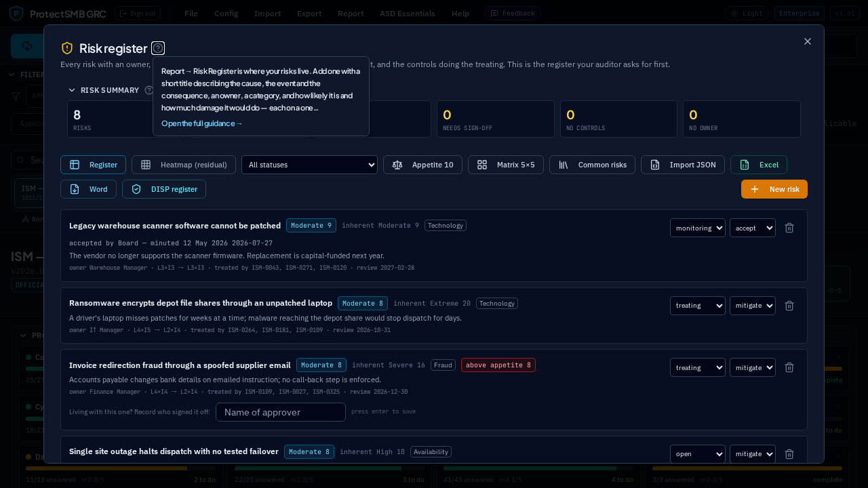Open the Config menu
The image size is (868, 488).
(226, 14)
